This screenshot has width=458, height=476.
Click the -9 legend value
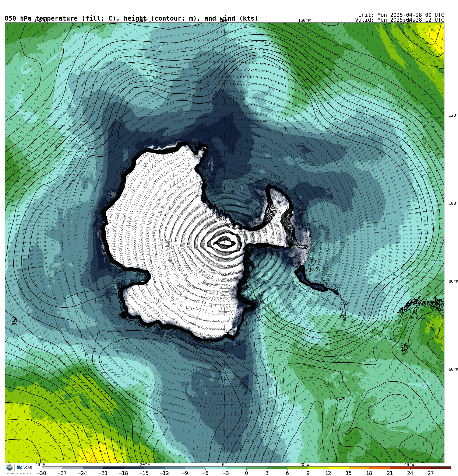point(185,473)
